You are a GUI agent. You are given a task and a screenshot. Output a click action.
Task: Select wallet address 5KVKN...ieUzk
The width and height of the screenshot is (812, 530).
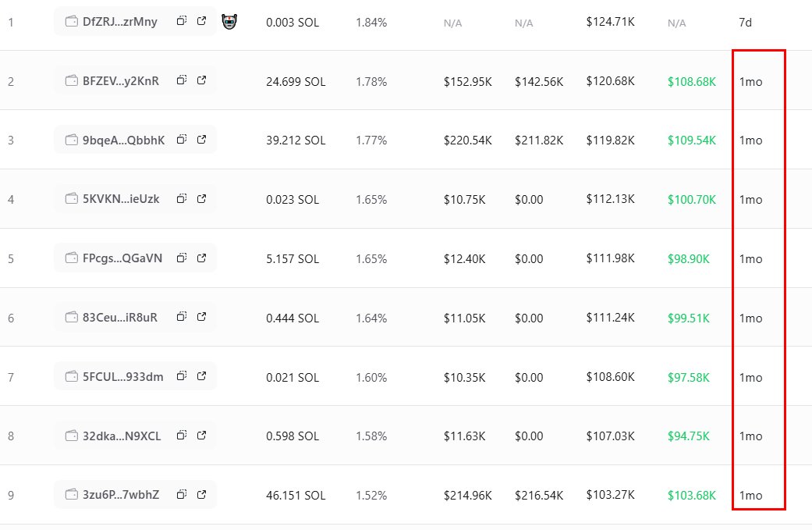(x=121, y=200)
